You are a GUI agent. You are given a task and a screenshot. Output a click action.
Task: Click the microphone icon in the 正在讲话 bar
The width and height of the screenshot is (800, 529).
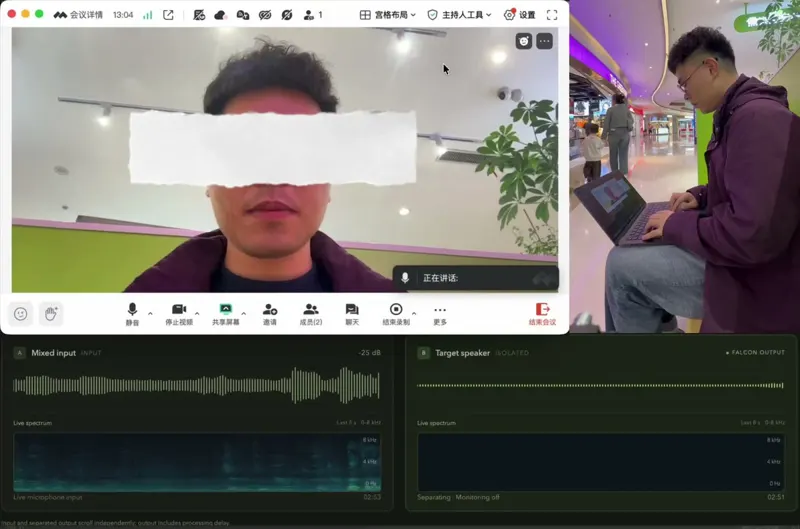tap(405, 278)
